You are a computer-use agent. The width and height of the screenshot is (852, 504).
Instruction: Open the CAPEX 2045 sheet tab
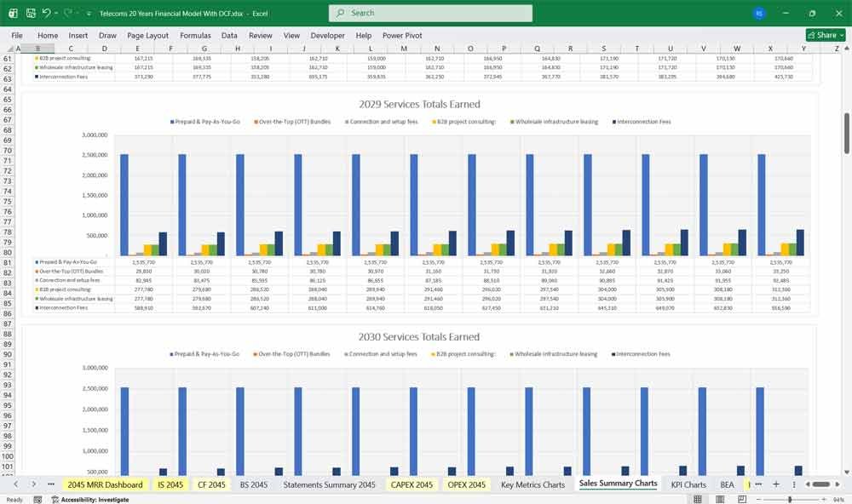(x=412, y=484)
